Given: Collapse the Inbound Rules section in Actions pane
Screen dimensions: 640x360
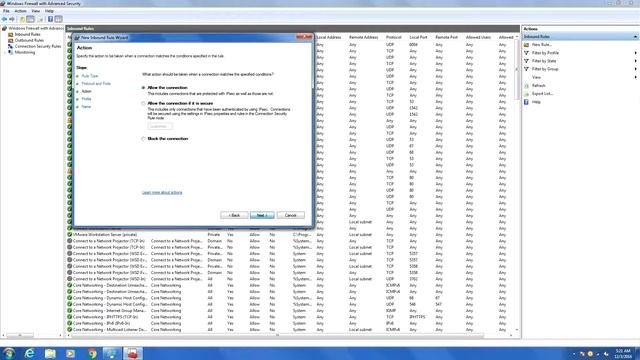Looking at the screenshot, I should click(x=635, y=37).
